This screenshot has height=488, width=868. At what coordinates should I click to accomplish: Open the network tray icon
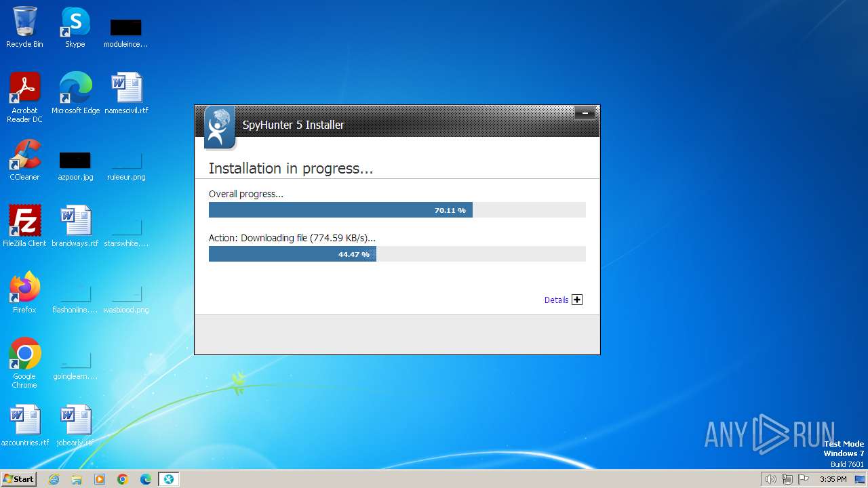tap(787, 479)
